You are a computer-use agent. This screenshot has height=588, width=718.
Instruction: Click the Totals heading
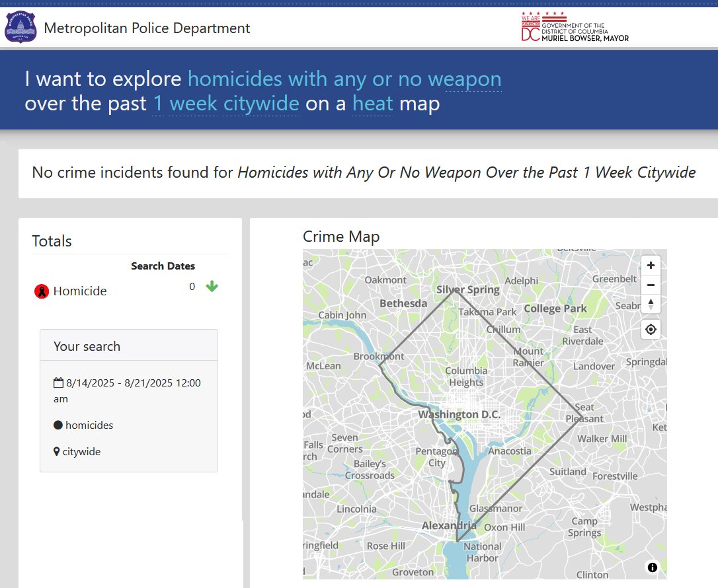[x=52, y=241]
